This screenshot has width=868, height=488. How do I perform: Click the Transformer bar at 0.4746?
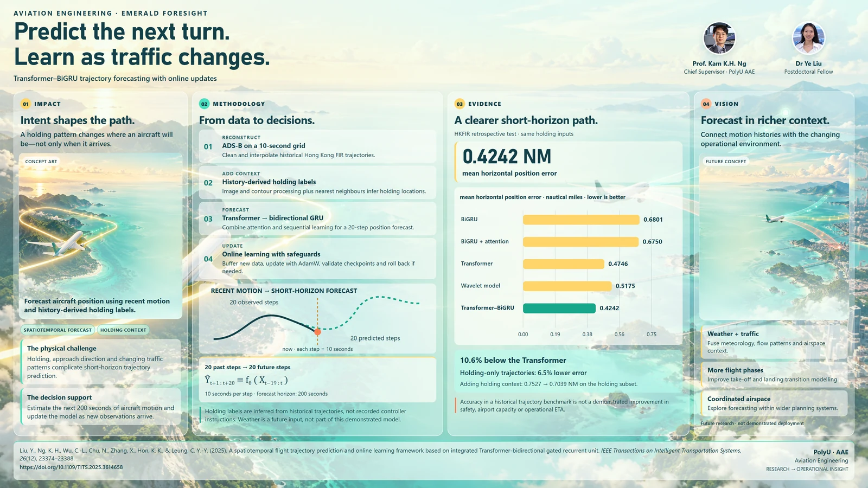point(564,264)
